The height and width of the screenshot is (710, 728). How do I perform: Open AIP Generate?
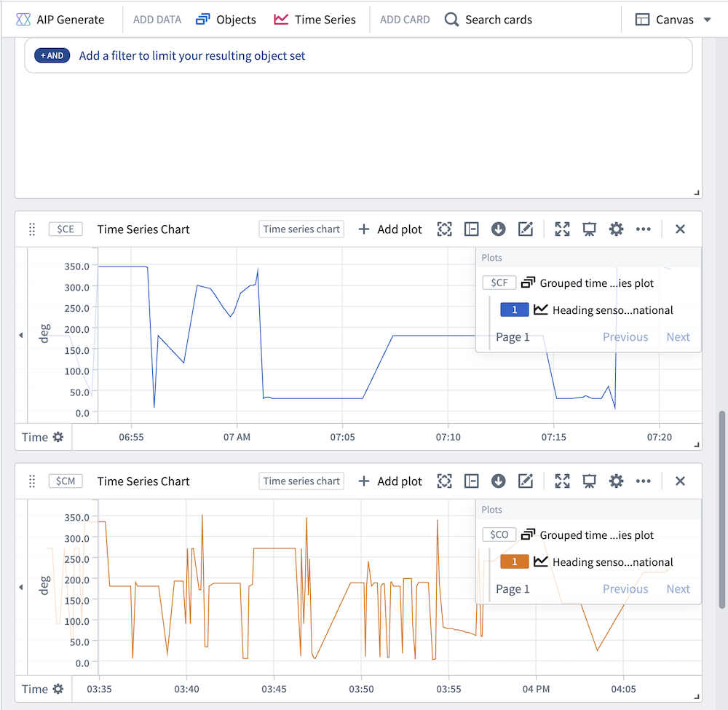pyautogui.click(x=60, y=20)
